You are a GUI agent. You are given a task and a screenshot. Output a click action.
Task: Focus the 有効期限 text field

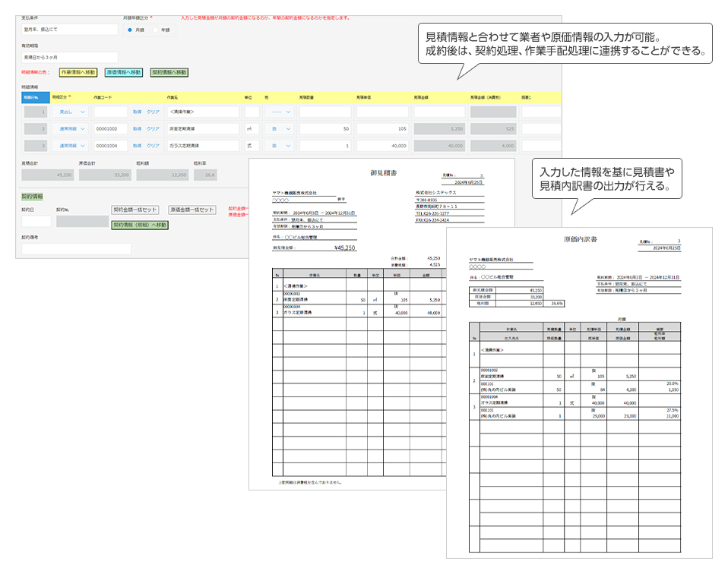coord(70,57)
